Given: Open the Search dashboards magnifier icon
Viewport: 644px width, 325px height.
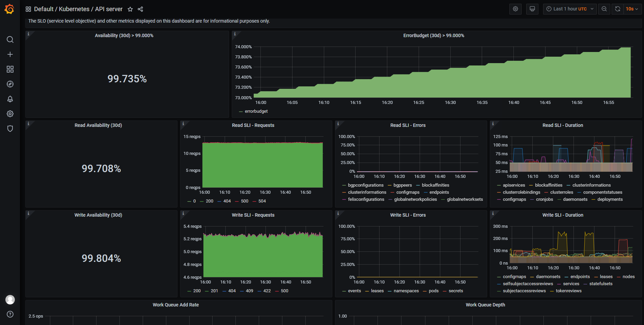Looking at the screenshot, I should [x=10, y=39].
